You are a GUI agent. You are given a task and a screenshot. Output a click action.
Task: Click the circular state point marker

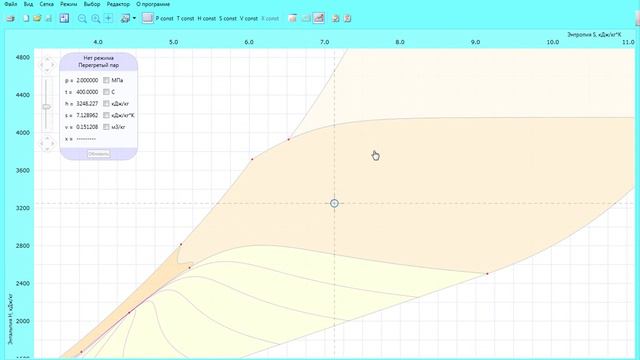tap(334, 203)
